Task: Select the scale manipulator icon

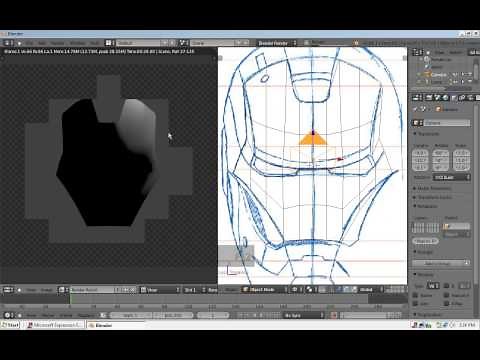Action: [354, 290]
